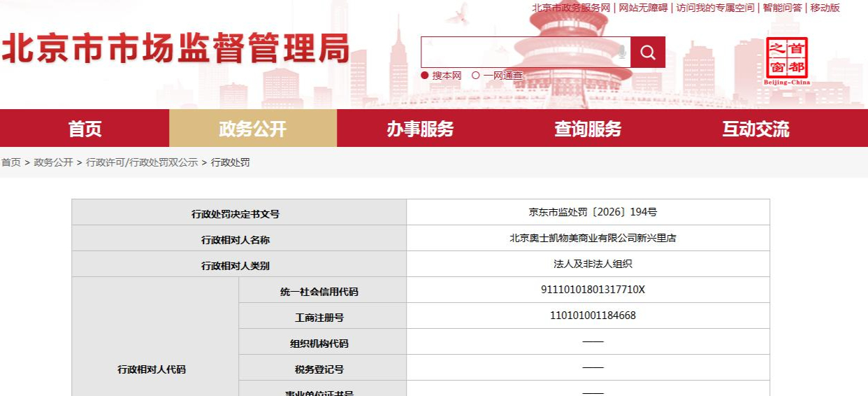Select the 统一社会信用代码 label cell

click(323, 290)
